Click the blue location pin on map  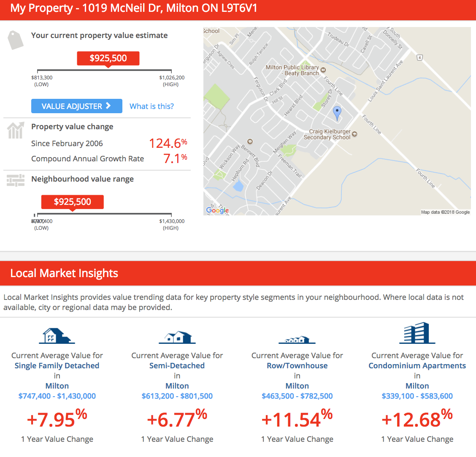[x=337, y=113]
